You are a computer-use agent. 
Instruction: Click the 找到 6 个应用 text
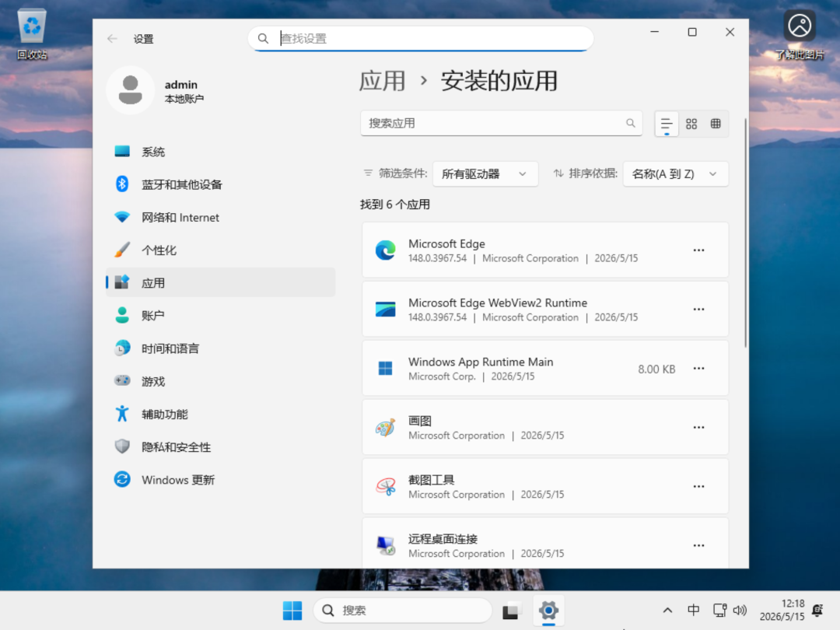(395, 204)
